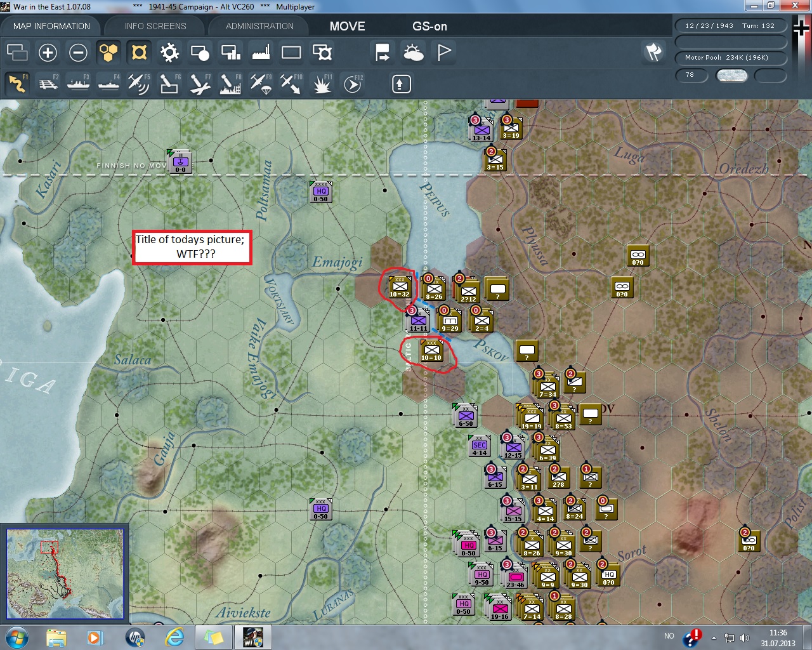The height and width of the screenshot is (650, 812).
Task: Click the minimap in the corner
Action: (x=65, y=574)
